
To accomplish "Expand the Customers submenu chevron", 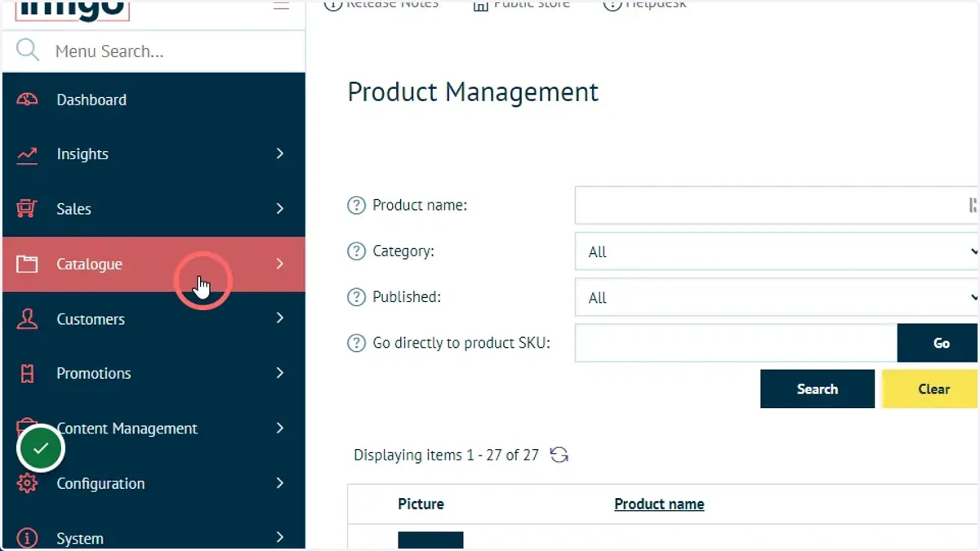I will click(x=280, y=318).
